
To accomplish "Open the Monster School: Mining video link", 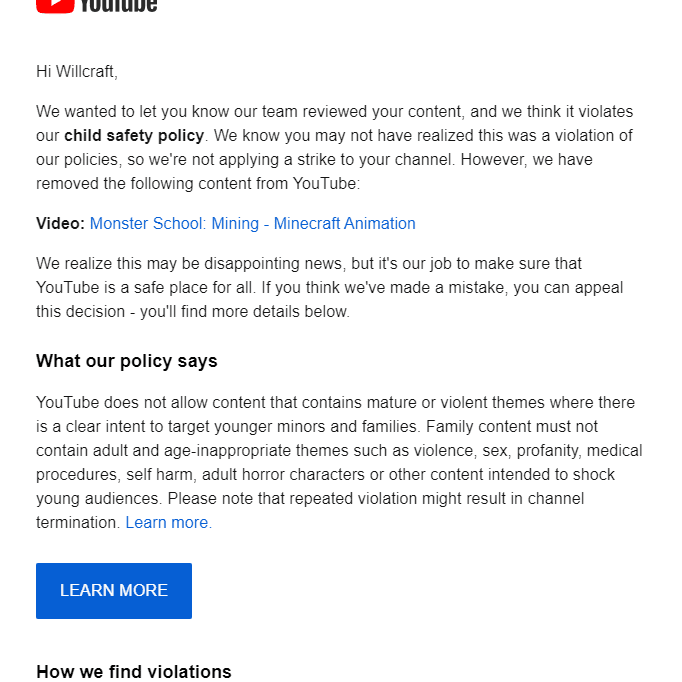I will [x=252, y=224].
